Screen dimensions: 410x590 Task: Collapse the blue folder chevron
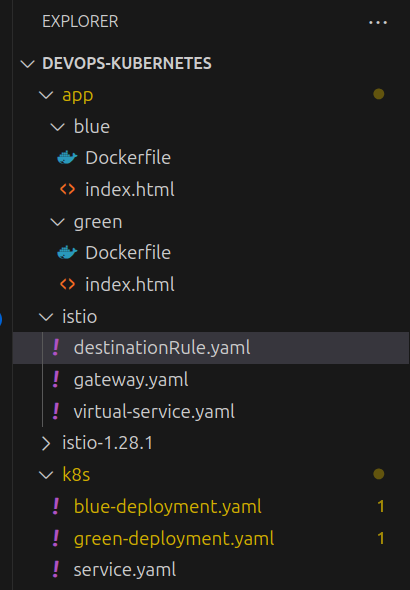(58, 127)
